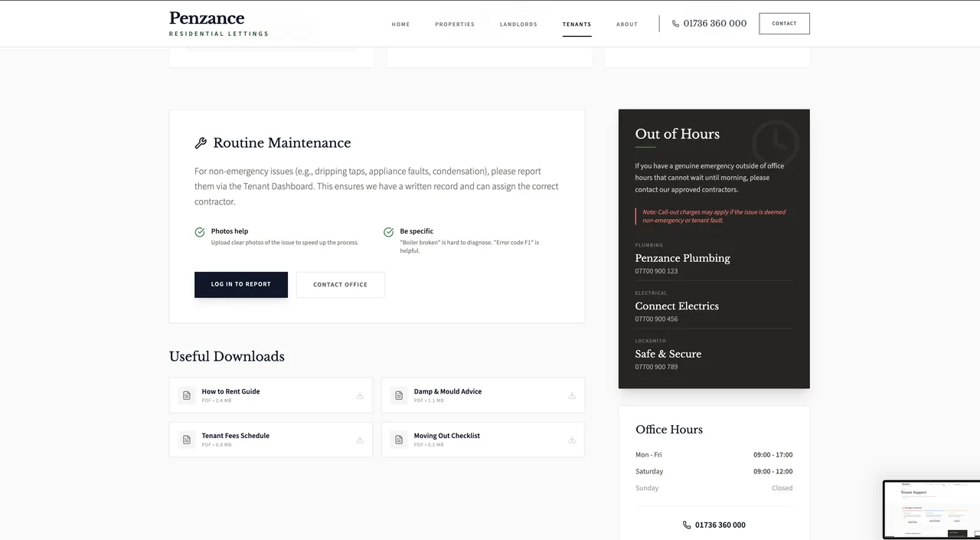Click the wrench icon beside Routine Maintenance
980x540 pixels.
coord(201,143)
